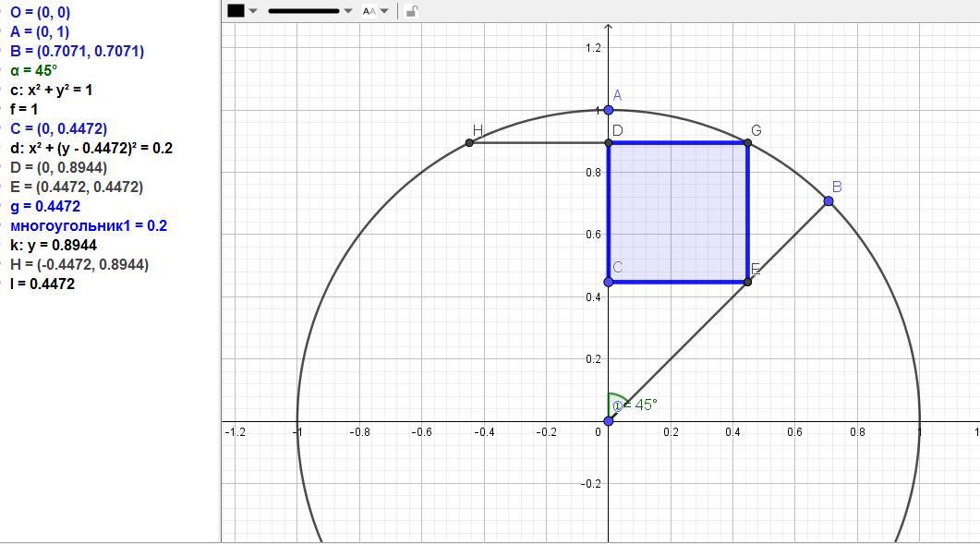This screenshot has height=544, width=980.
Task: Expand the line style dropdown arrow
Action: (348, 11)
